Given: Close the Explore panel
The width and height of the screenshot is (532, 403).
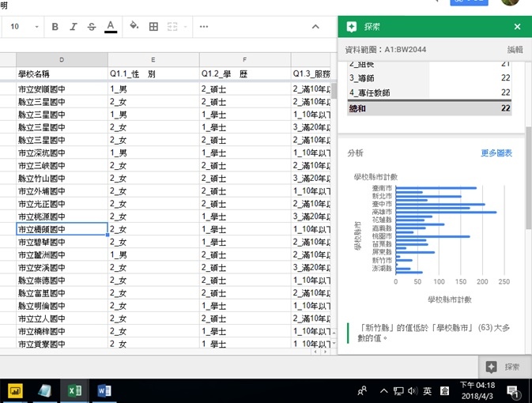Looking at the screenshot, I should click(x=517, y=26).
